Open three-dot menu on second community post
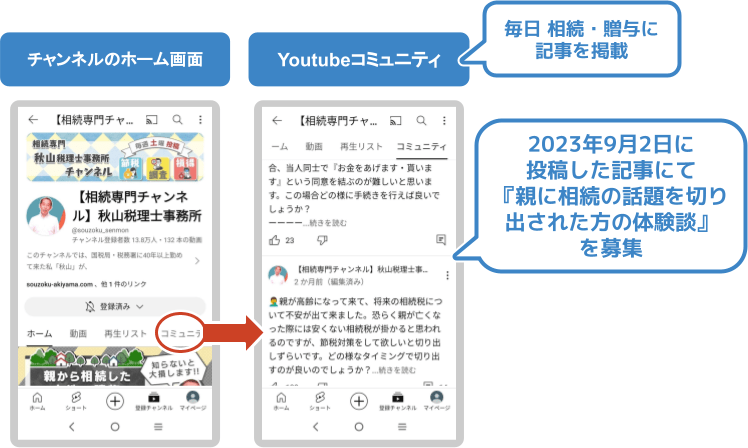Screen dimensions: 748x448 tap(447, 275)
